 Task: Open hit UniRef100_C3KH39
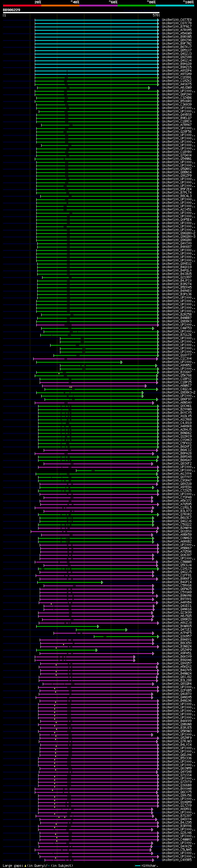177,104
